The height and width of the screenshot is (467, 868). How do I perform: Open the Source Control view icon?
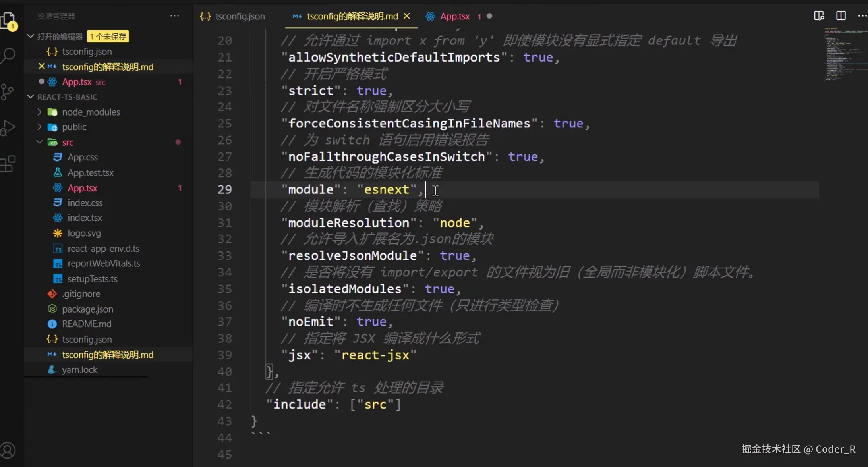point(7,92)
